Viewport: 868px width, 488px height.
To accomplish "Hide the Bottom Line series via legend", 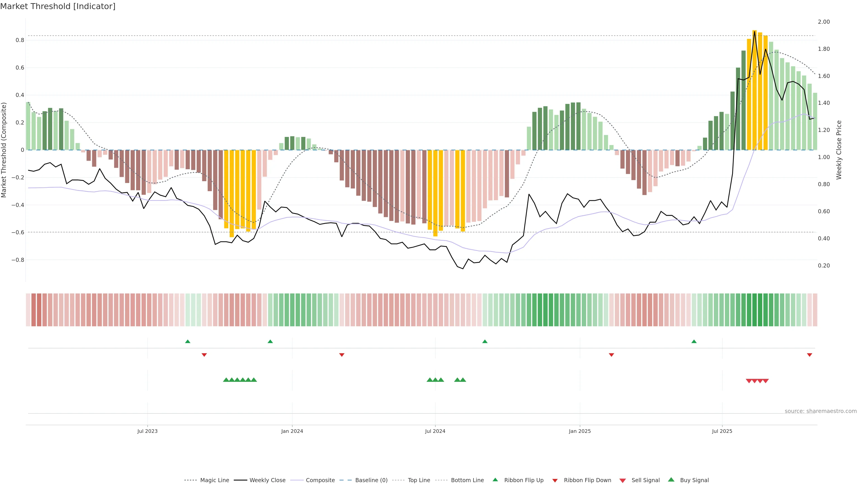I will click(467, 480).
